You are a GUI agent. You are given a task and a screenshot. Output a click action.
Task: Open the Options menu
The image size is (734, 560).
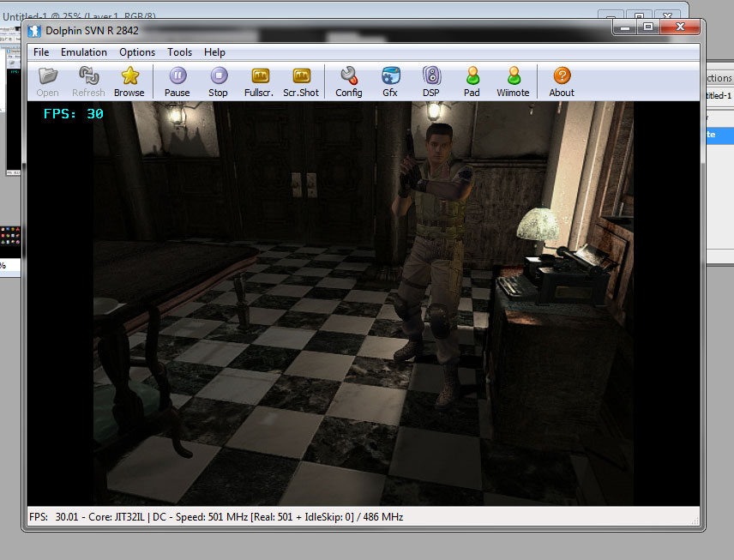(137, 52)
